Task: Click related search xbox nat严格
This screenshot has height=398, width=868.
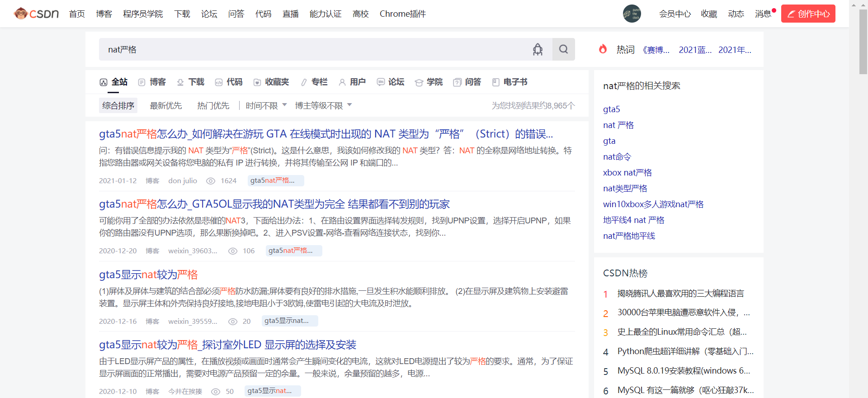Action: 627,173
